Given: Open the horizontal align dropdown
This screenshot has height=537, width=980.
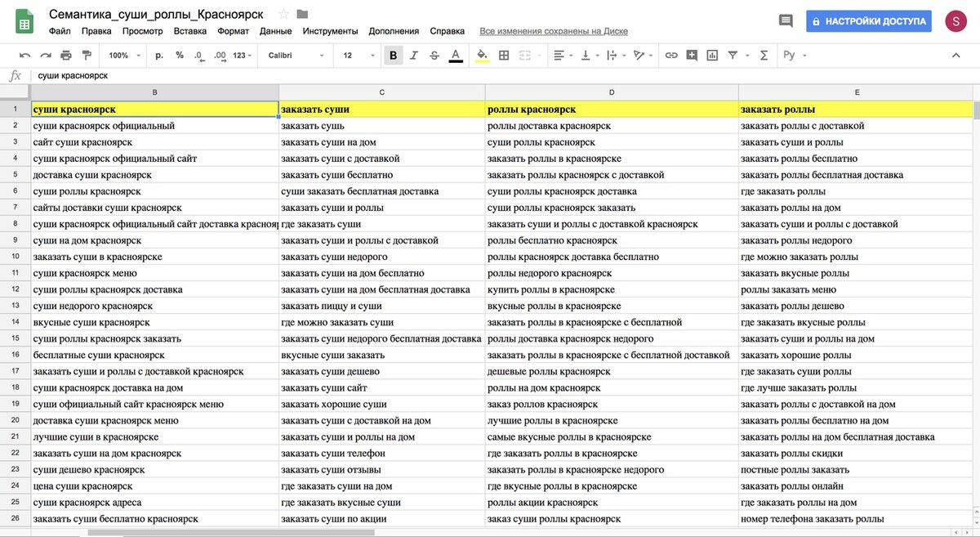Looking at the screenshot, I should click(x=563, y=56).
